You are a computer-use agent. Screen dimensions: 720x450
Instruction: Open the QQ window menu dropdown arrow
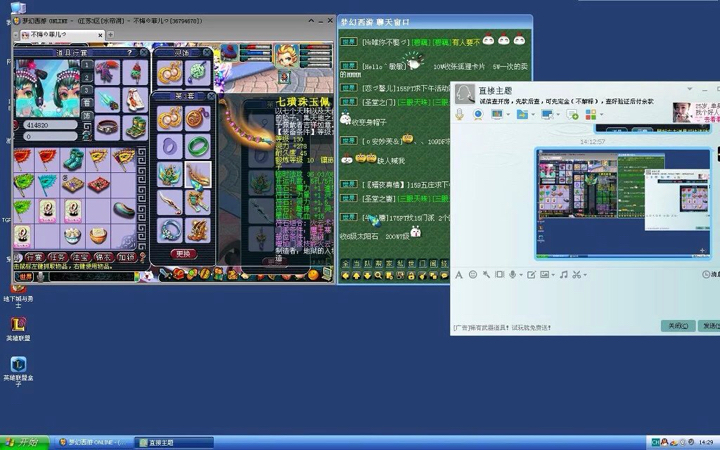689,89
